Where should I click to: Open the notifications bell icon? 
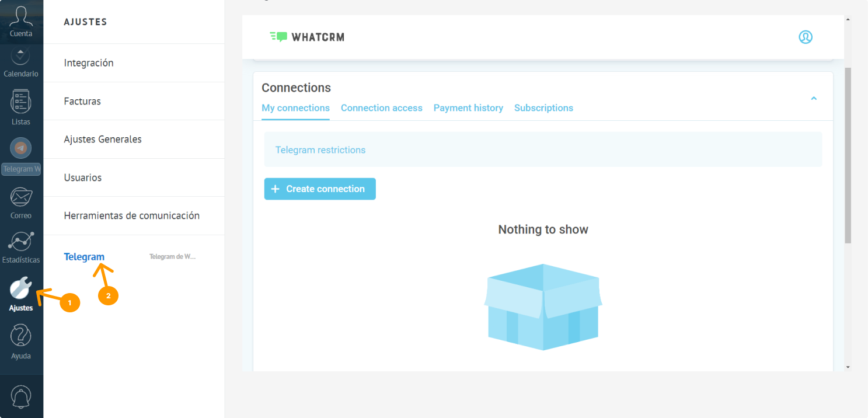22,397
